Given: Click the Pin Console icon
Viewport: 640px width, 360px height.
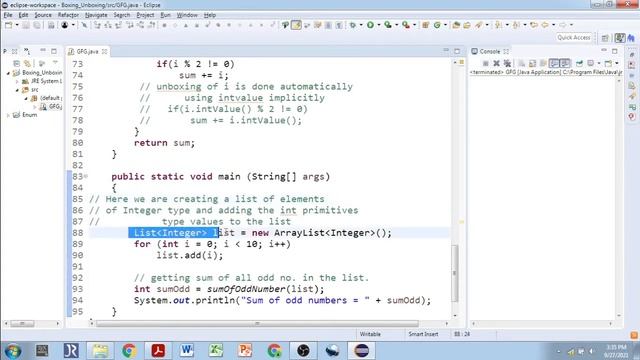Looking at the screenshot, I should point(579,63).
